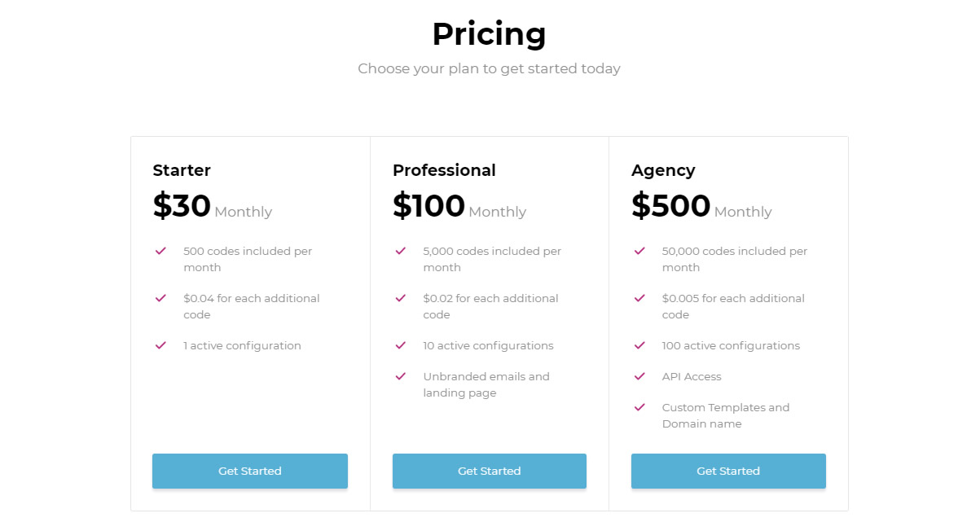Click the Agency plan $500 price
The width and height of the screenshot is (980, 522).
(670, 206)
